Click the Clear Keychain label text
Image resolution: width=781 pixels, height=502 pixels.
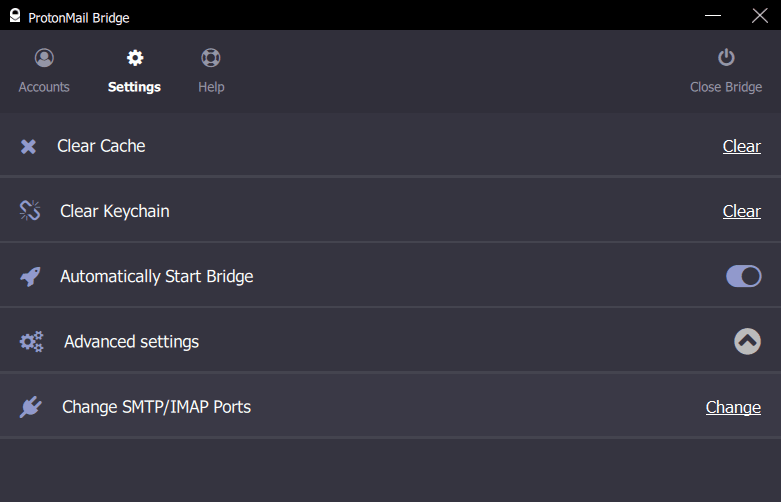tap(115, 211)
